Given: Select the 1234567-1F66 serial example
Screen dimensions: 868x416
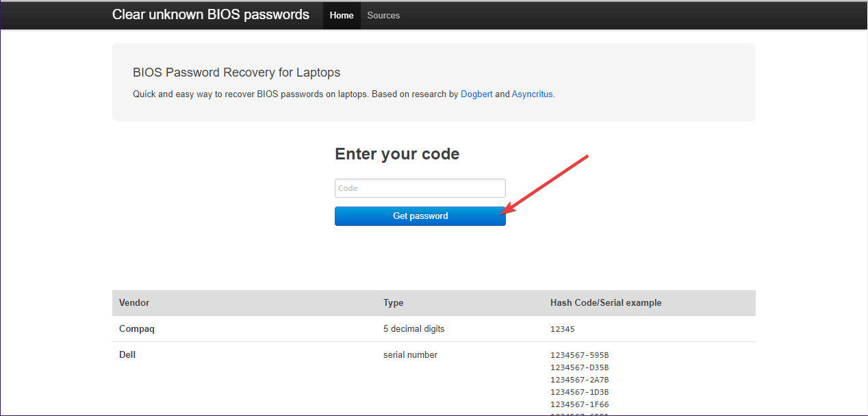Looking at the screenshot, I should (579, 404).
